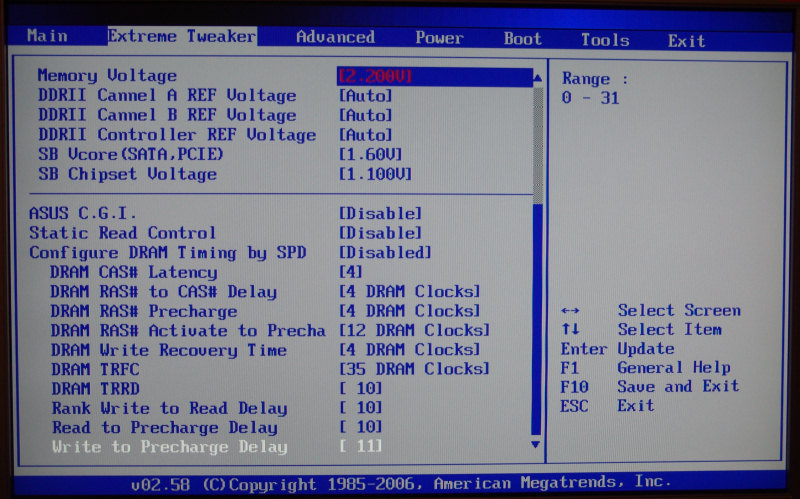Image resolution: width=800 pixels, height=499 pixels.
Task: Click the DRAM TRFC 35 DRAM Clocks value
Action: tap(414, 369)
